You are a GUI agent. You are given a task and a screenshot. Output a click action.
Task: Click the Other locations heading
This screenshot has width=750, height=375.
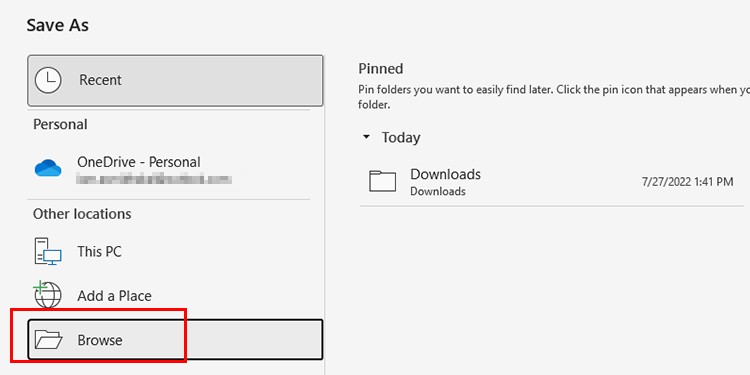(82, 214)
